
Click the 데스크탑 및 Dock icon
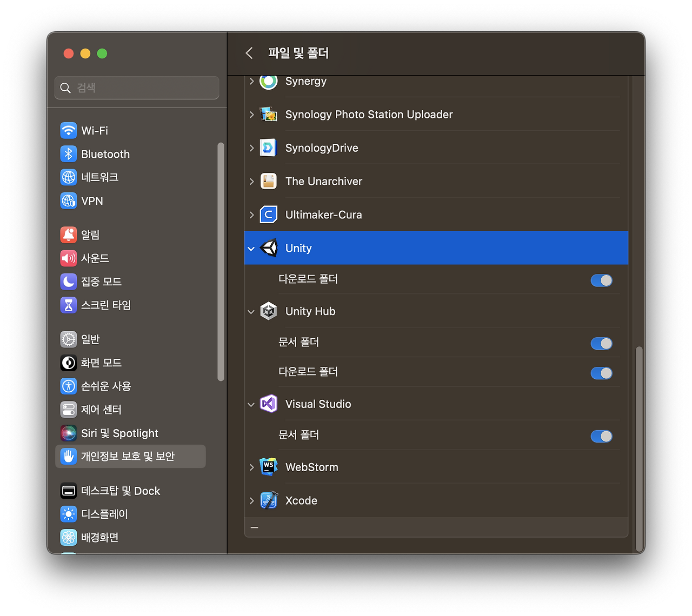[x=69, y=491]
